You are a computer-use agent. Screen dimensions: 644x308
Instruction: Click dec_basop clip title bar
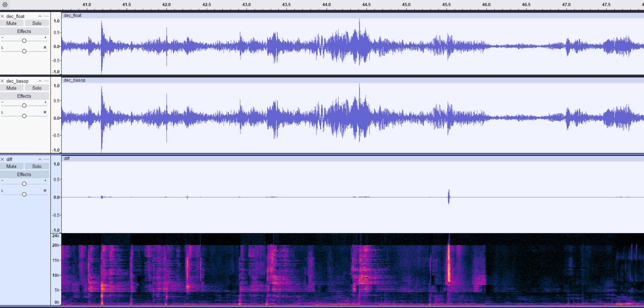[350, 80]
